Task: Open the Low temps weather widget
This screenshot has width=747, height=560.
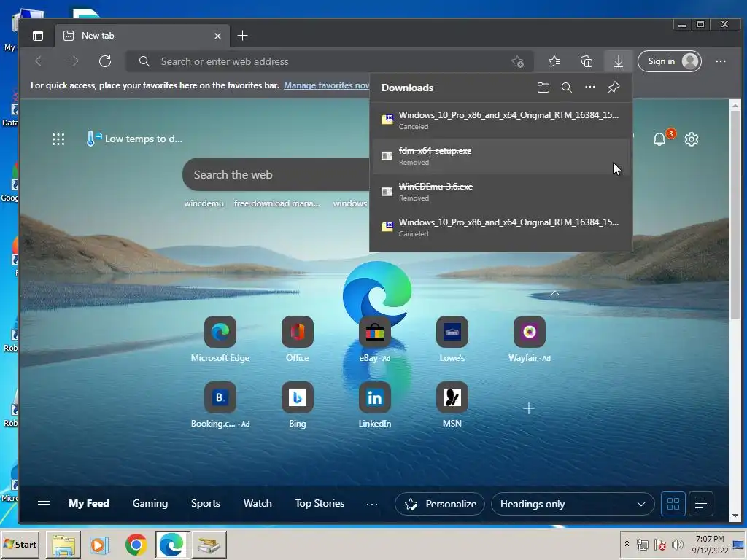Action: tap(134, 139)
